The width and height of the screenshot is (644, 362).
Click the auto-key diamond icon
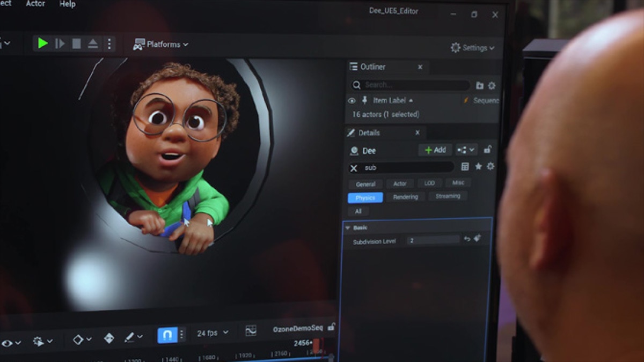[x=109, y=338]
